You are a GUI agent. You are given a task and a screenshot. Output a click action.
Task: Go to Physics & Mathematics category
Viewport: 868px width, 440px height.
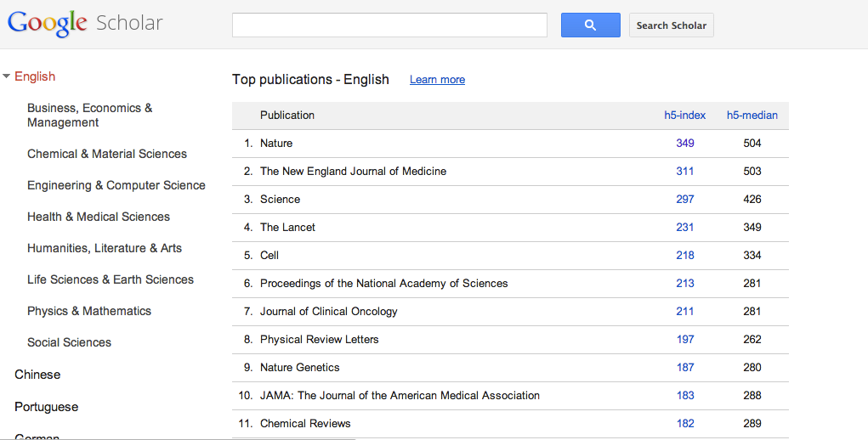tap(89, 311)
